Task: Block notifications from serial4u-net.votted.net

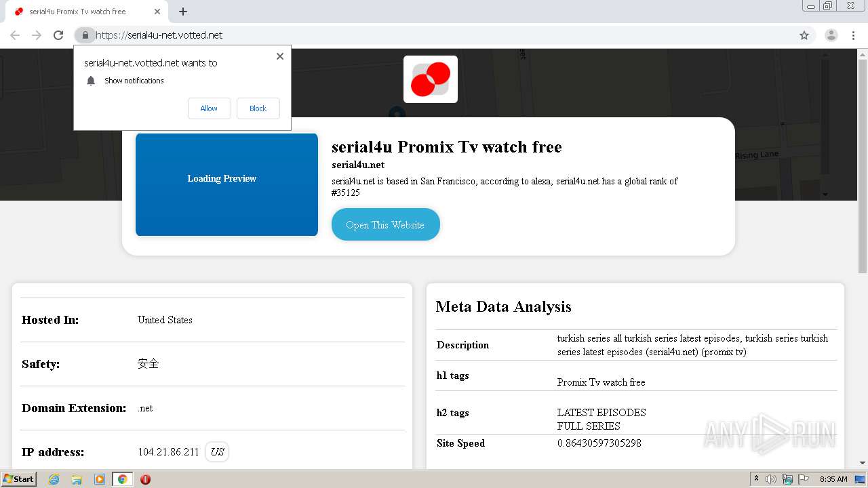Action: click(258, 108)
